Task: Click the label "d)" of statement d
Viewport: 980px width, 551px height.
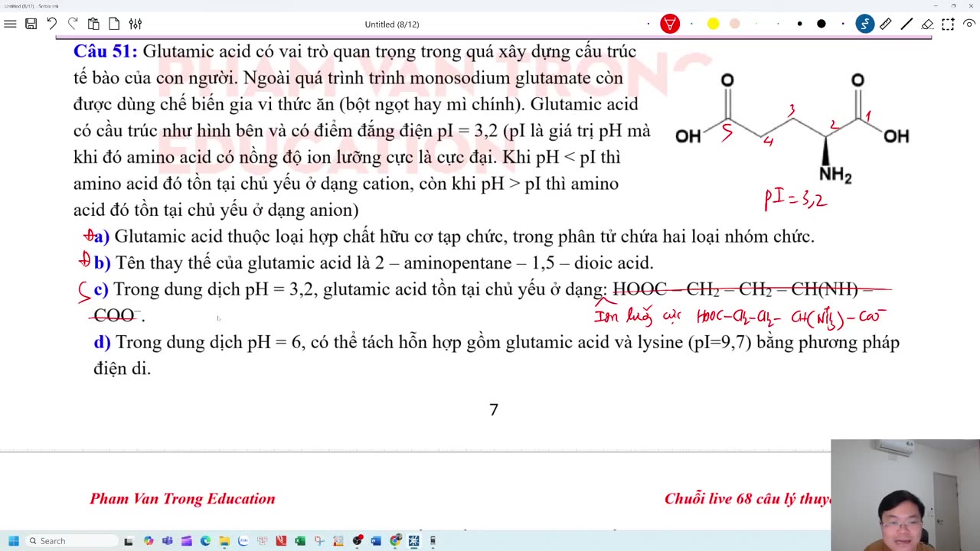Action: [x=103, y=342]
